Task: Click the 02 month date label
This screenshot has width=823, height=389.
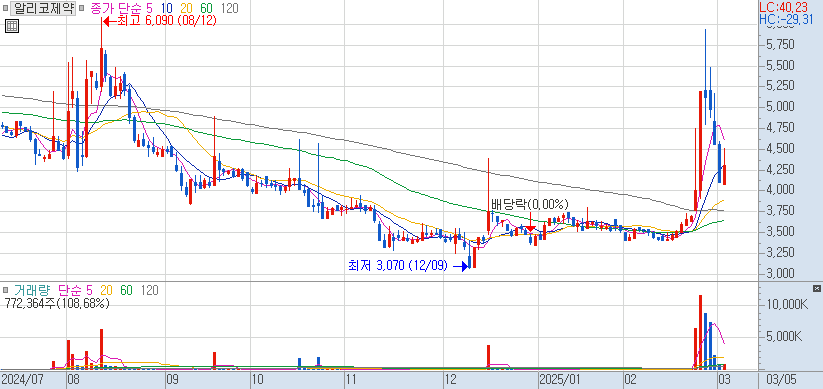Action: (x=630, y=380)
